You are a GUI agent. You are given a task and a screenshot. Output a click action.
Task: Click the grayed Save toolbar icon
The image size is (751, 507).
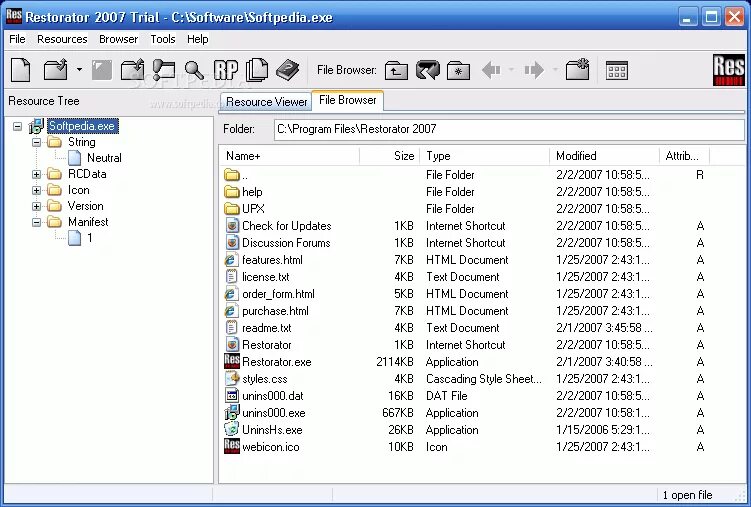[102, 70]
